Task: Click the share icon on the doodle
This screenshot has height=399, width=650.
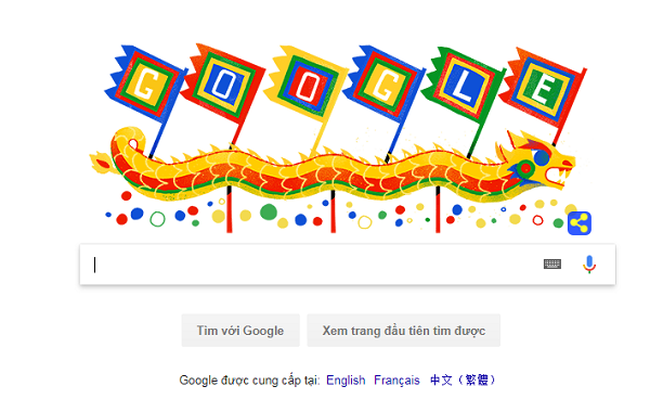Action: (579, 223)
